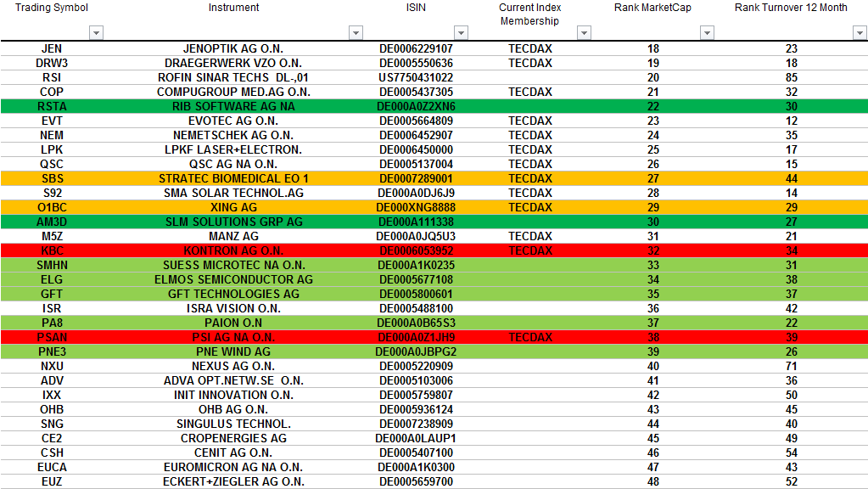This screenshot has height=489, width=868.
Task: Open the ISIN filter dropdown
Action: 461,32
